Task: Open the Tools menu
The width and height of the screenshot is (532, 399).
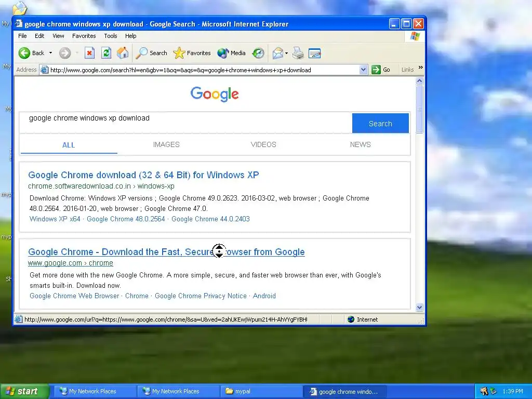Action: [111, 36]
